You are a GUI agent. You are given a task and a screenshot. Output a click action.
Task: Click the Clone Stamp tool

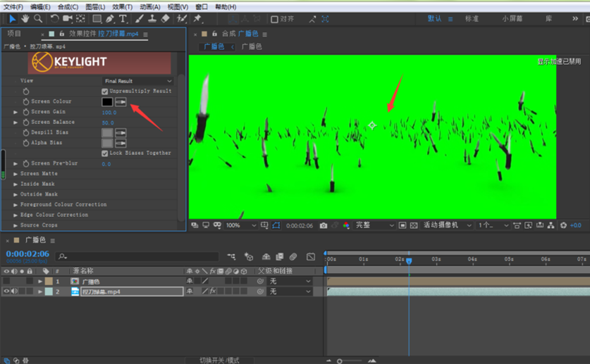coord(152,19)
